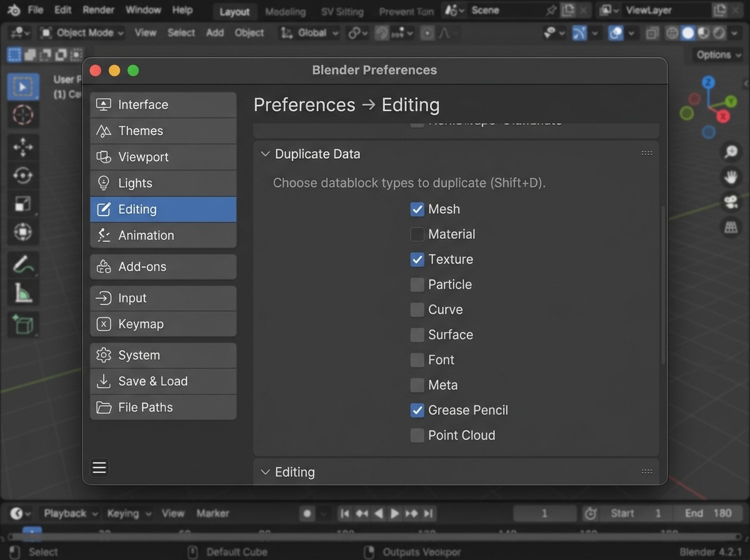Viewport: 750px width, 560px height.
Task: Click the preferences panel vertical scrollbar
Action: (x=662, y=285)
